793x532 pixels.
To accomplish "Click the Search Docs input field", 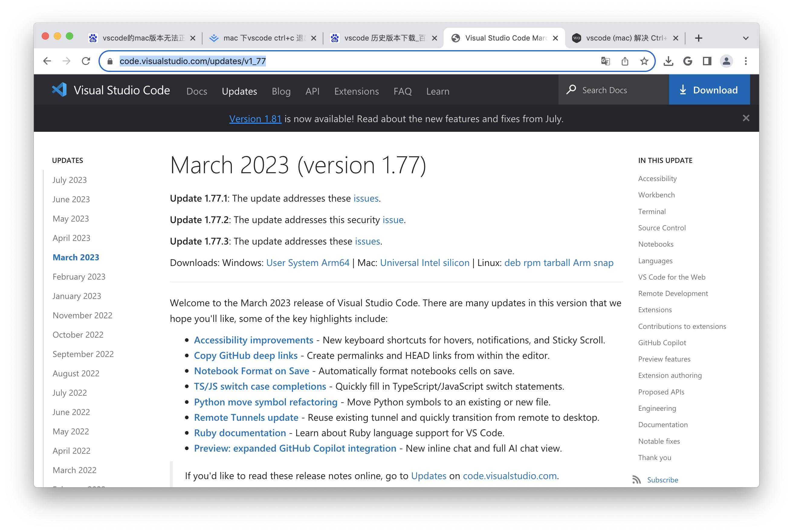I will [x=617, y=90].
